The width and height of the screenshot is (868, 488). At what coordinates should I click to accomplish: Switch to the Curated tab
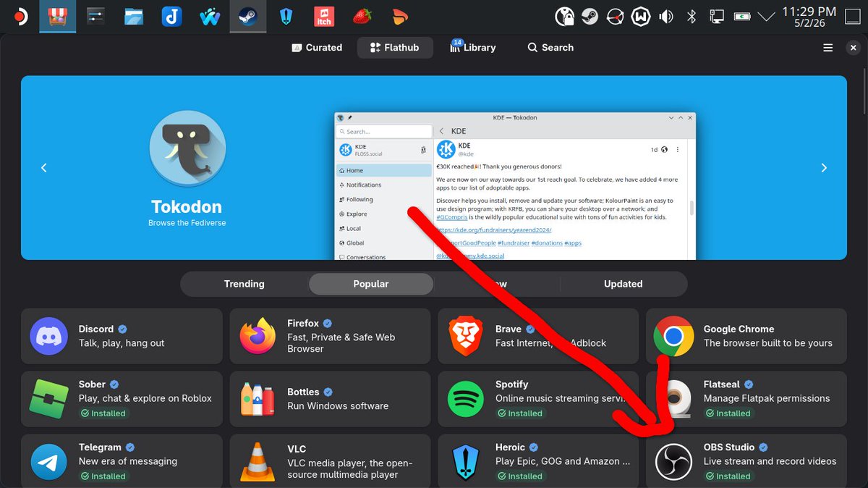tap(316, 48)
